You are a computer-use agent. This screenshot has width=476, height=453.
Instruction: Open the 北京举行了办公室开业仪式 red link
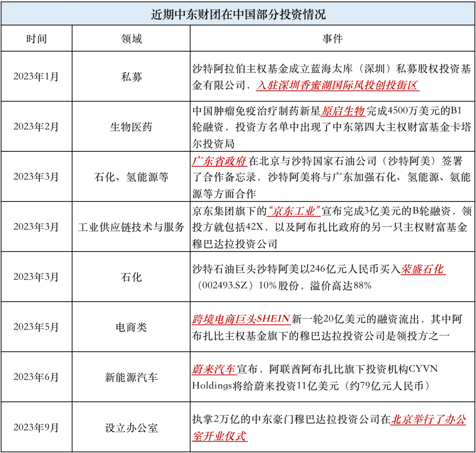(329, 428)
